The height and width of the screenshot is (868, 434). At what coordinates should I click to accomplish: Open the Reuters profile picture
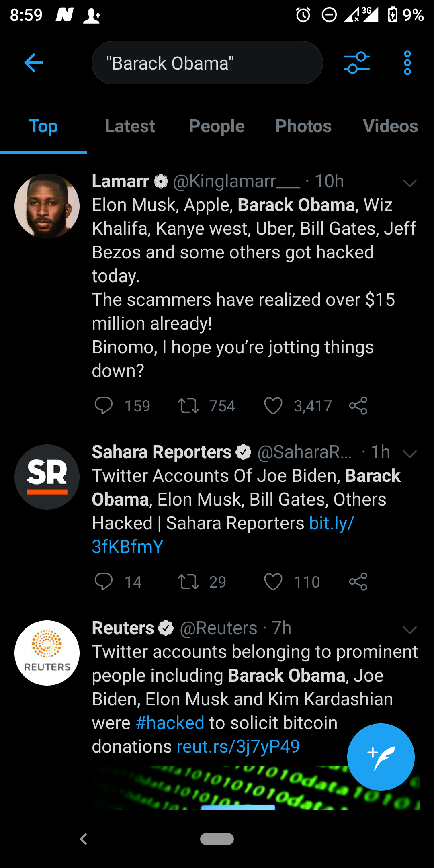click(47, 653)
